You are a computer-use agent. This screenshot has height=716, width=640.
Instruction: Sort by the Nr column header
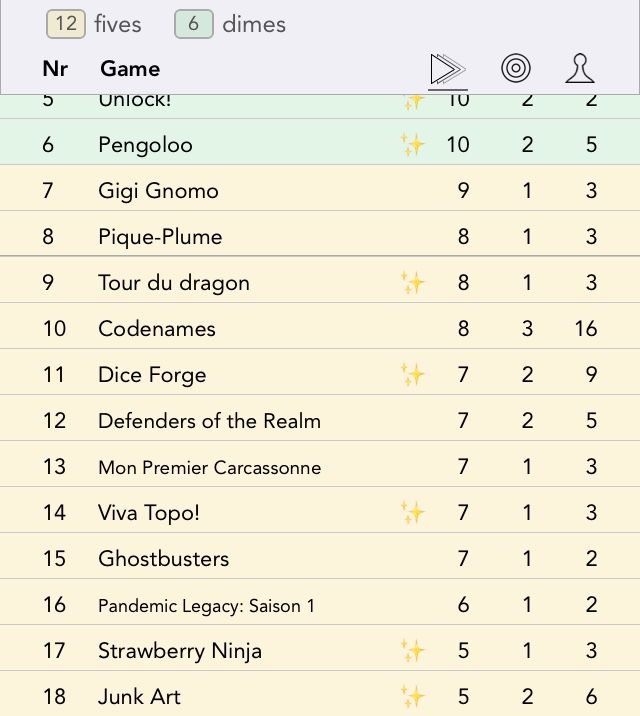(55, 69)
